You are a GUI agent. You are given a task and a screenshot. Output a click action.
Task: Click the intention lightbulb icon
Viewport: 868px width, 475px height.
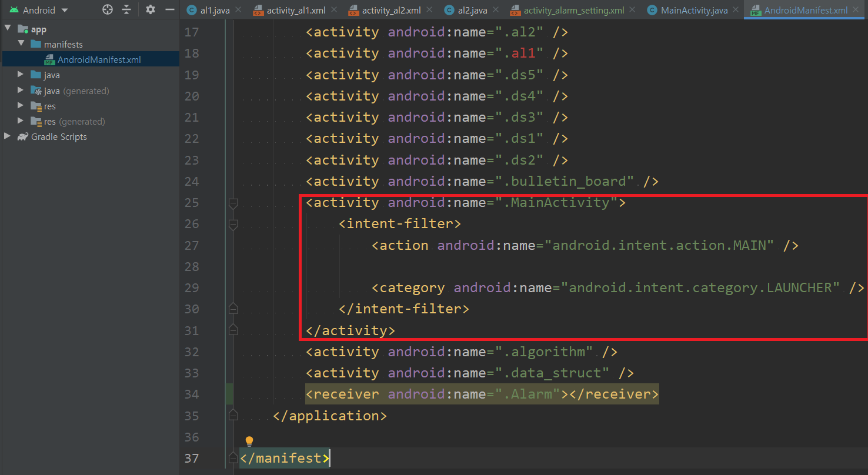click(x=249, y=441)
